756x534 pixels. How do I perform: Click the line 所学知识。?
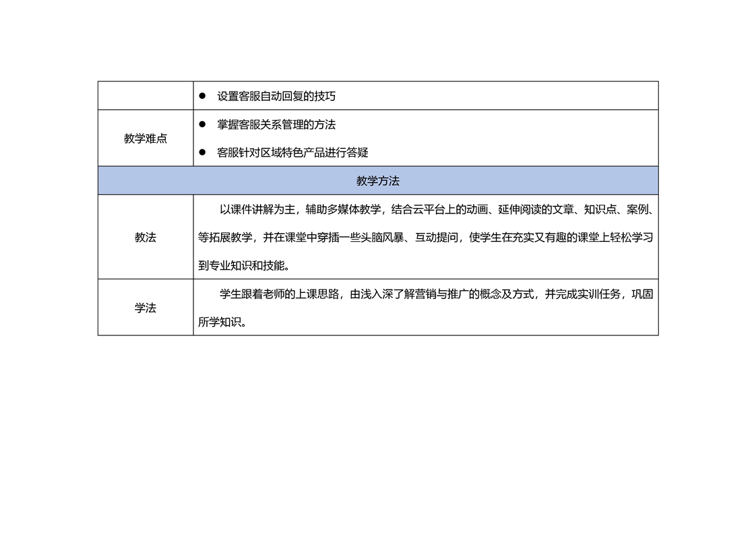(222, 322)
